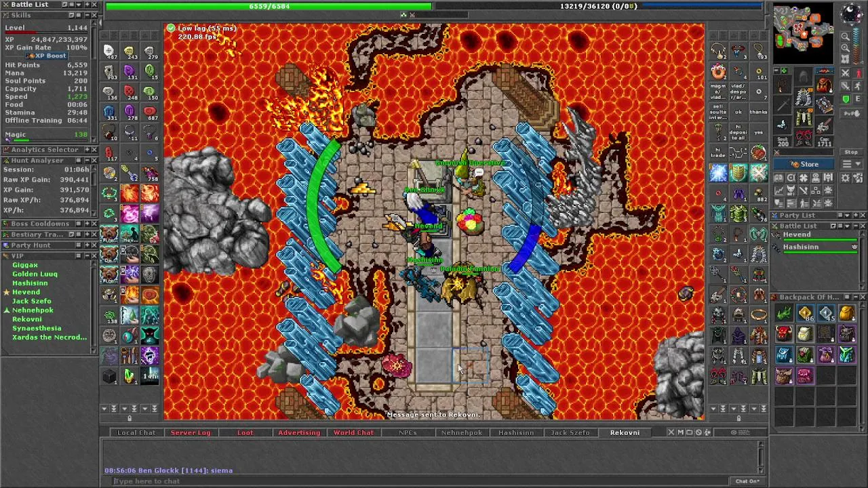
Task: Use rune hotkey with count 467
Action: click(x=108, y=52)
